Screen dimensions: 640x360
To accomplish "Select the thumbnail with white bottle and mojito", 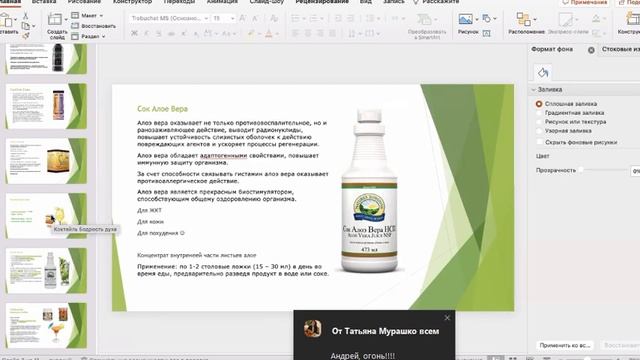I will (x=47, y=271).
